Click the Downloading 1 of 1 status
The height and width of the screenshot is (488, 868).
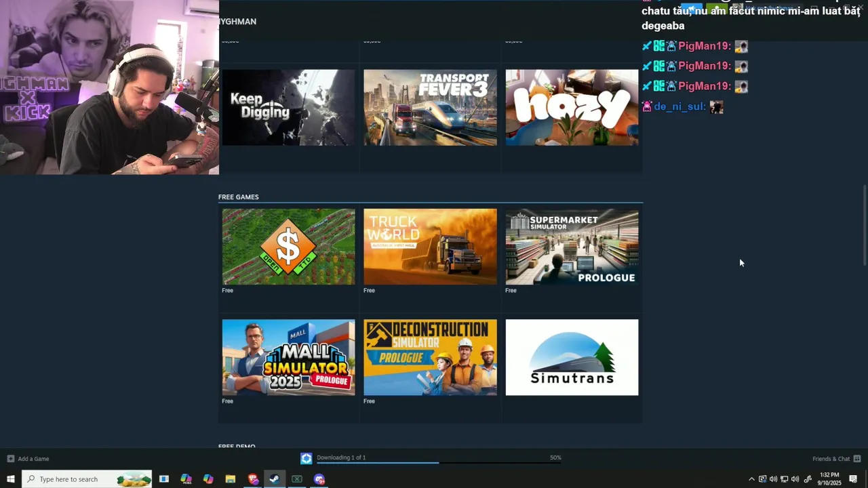341,457
